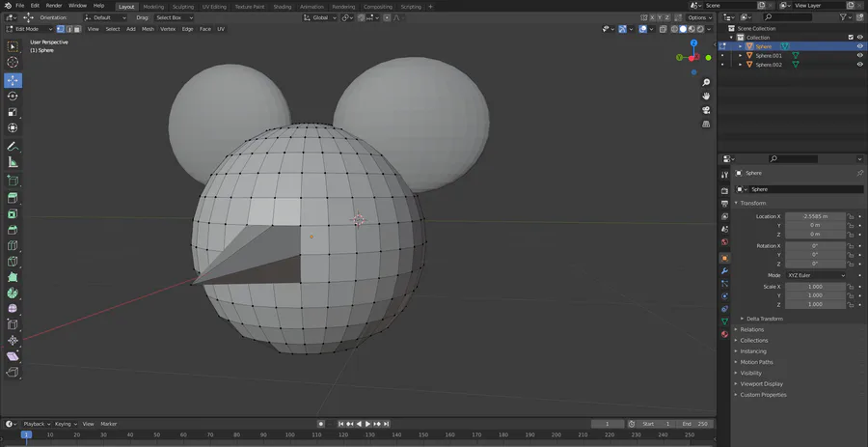
Task: Choose the Shear tool
Action: (13, 356)
